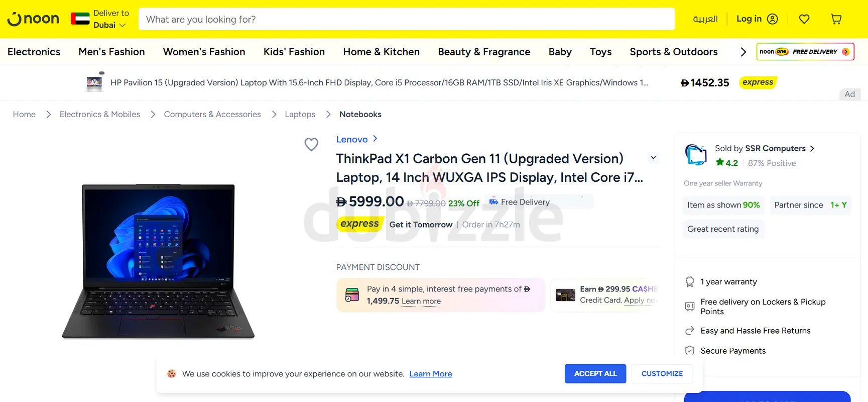Image resolution: width=868 pixels, height=402 pixels.
Task: Click the express delivery badge under price
Action: point(359,224)
